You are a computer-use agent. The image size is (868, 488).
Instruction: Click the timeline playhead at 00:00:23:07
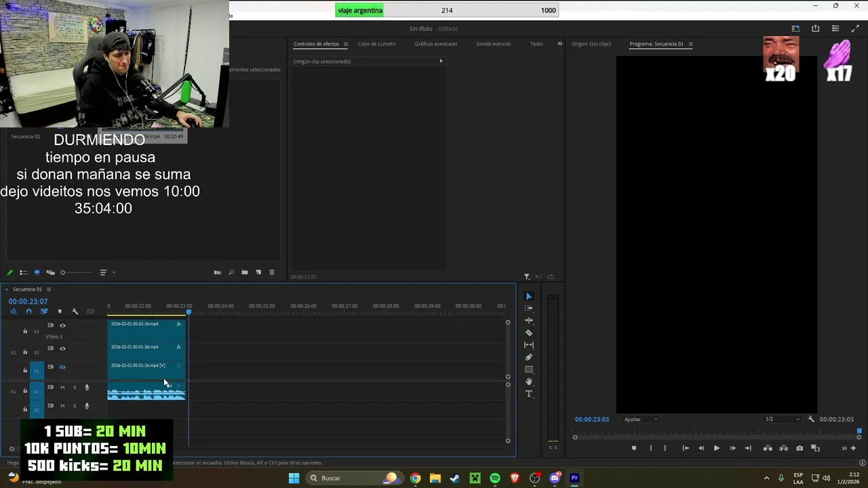click(189, 312)
